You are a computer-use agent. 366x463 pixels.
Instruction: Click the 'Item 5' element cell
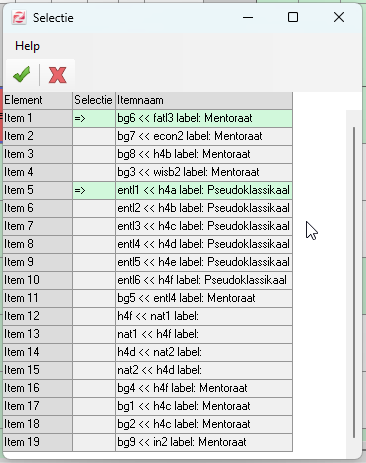point(38,190)
